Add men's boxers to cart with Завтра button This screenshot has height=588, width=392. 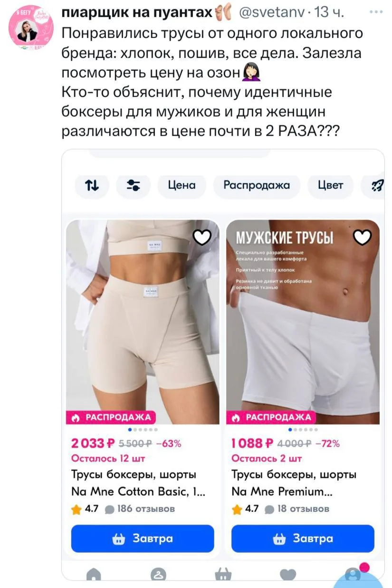(303, 539)
